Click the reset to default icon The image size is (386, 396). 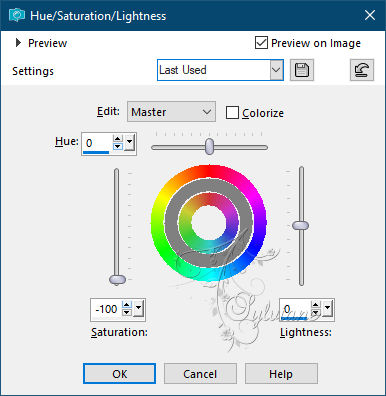click(x=362, y=70)
